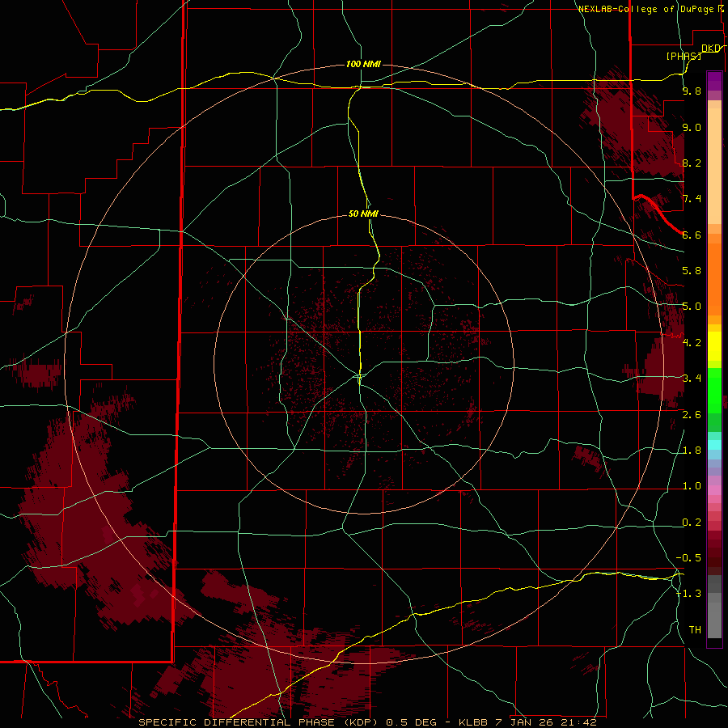The width and height of the screenshot is (728, 728).
Task: Click the yellow segment of the color scale
Action: (714, 346)
